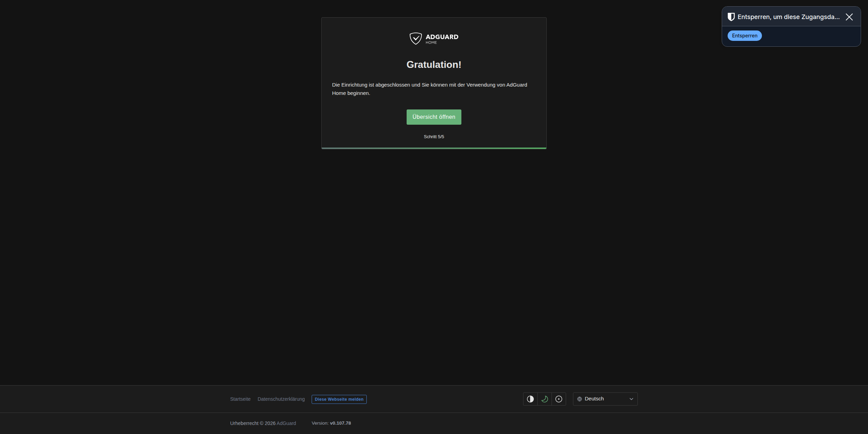Click the shield icon in the unlock popup
The height and width of the screenshot is (434, 868).
pos(731,17)
